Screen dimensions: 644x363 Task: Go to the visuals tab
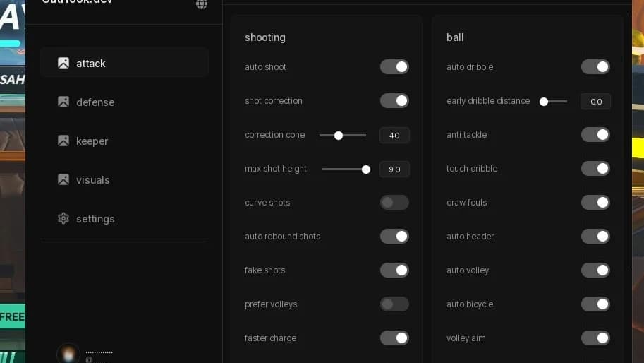124,179
